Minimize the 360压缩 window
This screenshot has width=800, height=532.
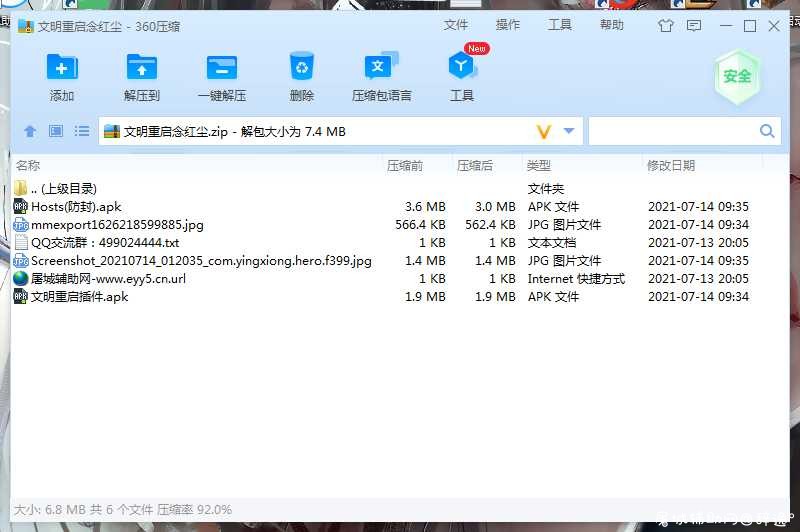(726, 26)
